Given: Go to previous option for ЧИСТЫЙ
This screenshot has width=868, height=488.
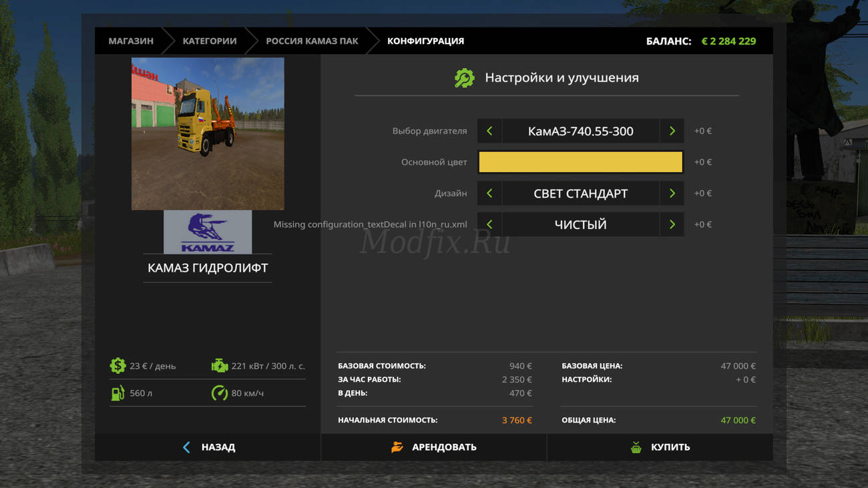Looking at the screenshot, I should coord(489,224).
